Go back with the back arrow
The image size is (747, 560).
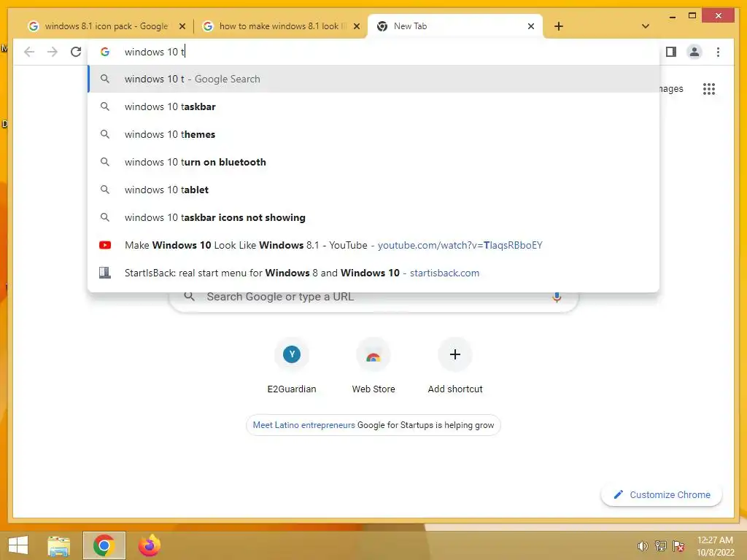click(x=29, y=52)
